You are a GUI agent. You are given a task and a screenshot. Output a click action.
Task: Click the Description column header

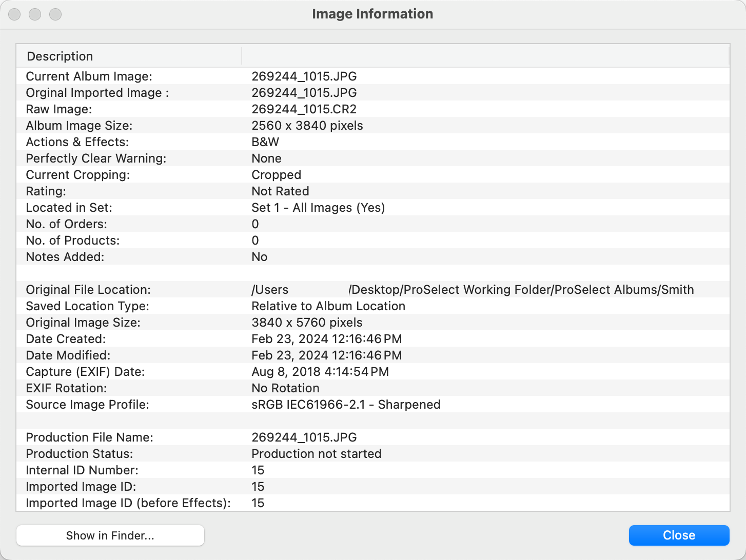point(60,56)
